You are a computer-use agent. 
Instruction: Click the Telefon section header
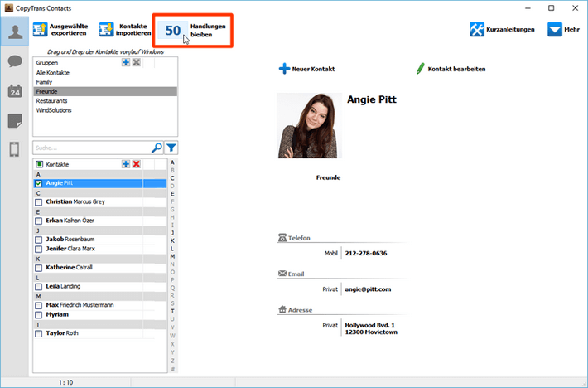click(294, 238)
